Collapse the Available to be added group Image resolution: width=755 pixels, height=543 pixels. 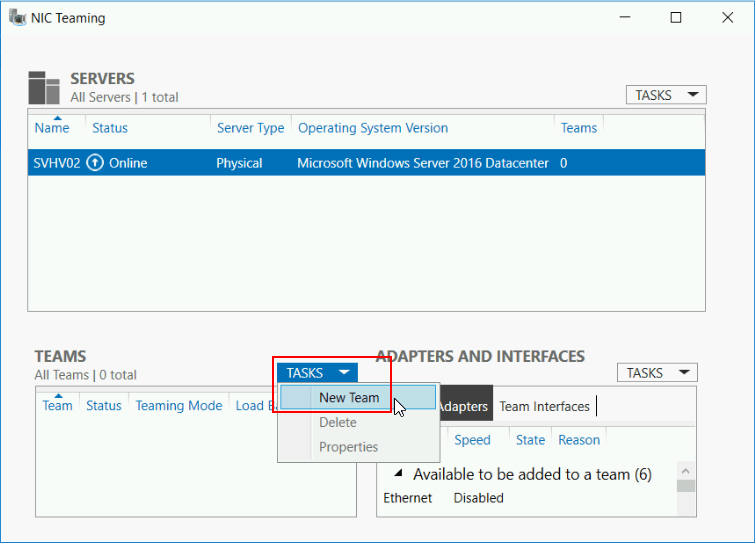coord(398,473)
